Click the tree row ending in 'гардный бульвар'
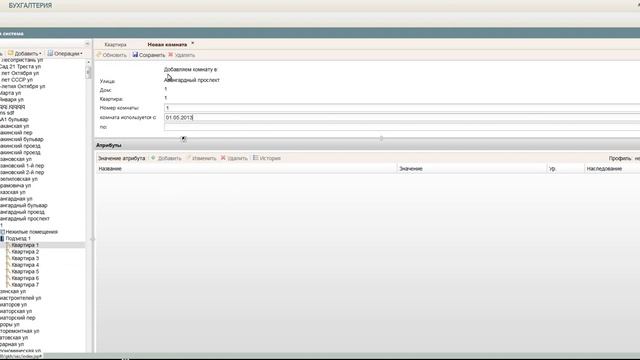640x360 pixels. 24,205
